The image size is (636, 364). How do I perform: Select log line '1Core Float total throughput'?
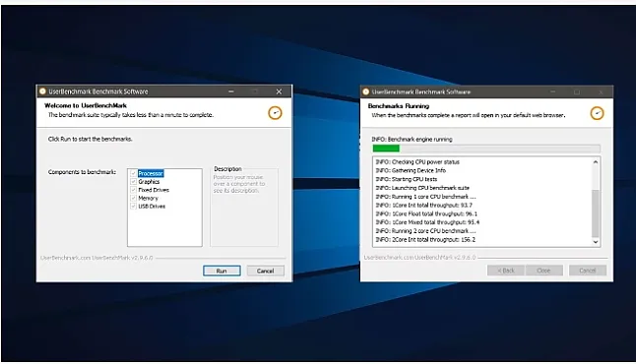426,213
